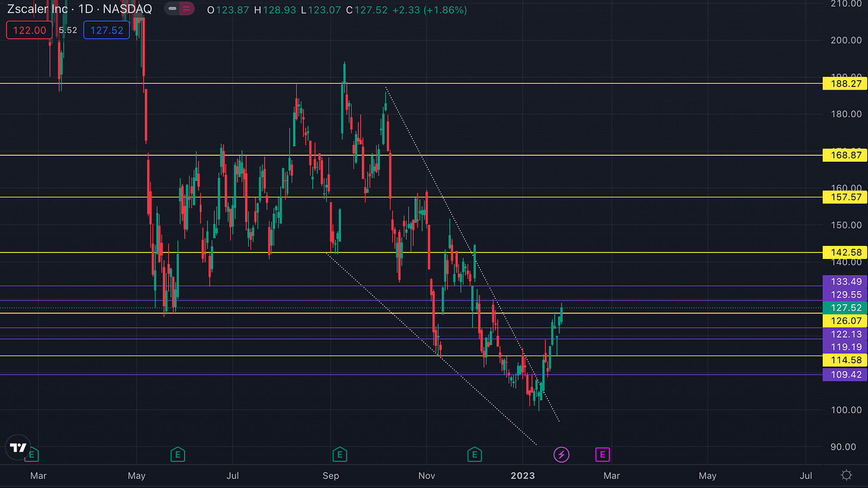This screenshot has width=868, height=488.
Task: Click the earnings E marker before July
Action: 176,455
